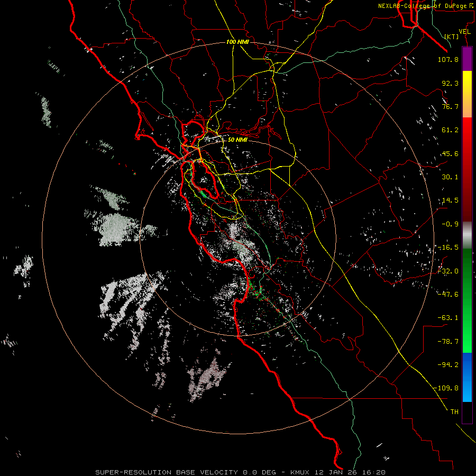Select the -78.7 velocity scale value
Image resolution: width=476 pixels, height=476 pixels.
(448, 342)
